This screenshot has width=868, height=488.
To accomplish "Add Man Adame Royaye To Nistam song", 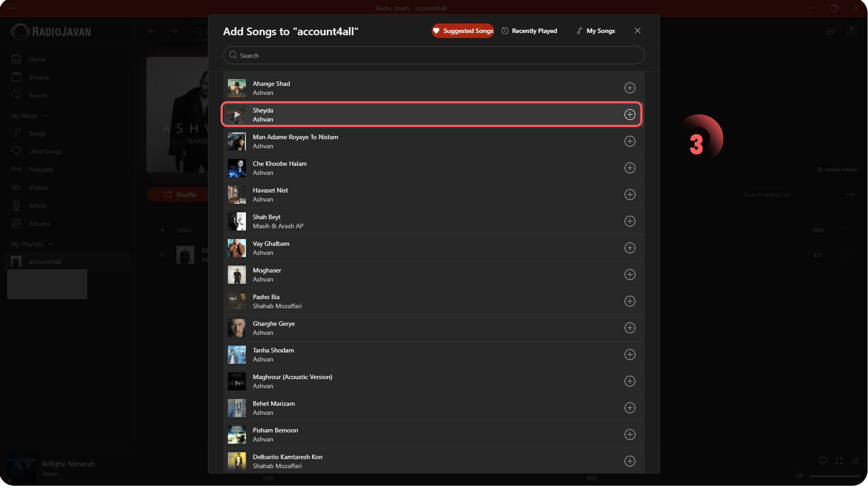I will (630, 141).
